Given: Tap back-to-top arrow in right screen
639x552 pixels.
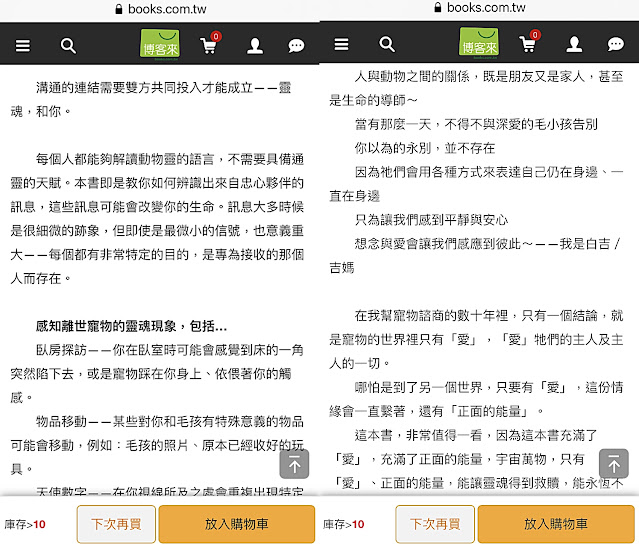Looking at the screenshot, I should 614,464.
